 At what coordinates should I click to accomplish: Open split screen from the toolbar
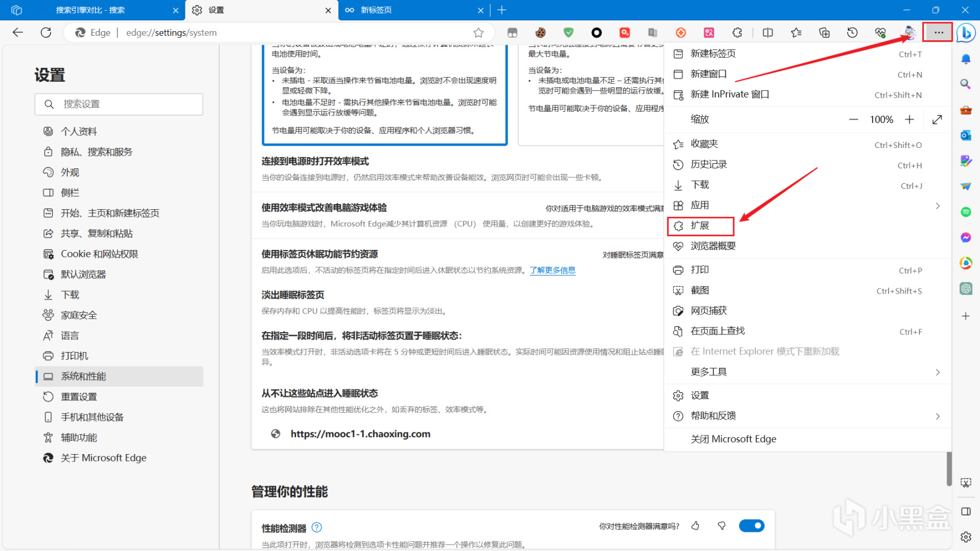pos(768,33)
